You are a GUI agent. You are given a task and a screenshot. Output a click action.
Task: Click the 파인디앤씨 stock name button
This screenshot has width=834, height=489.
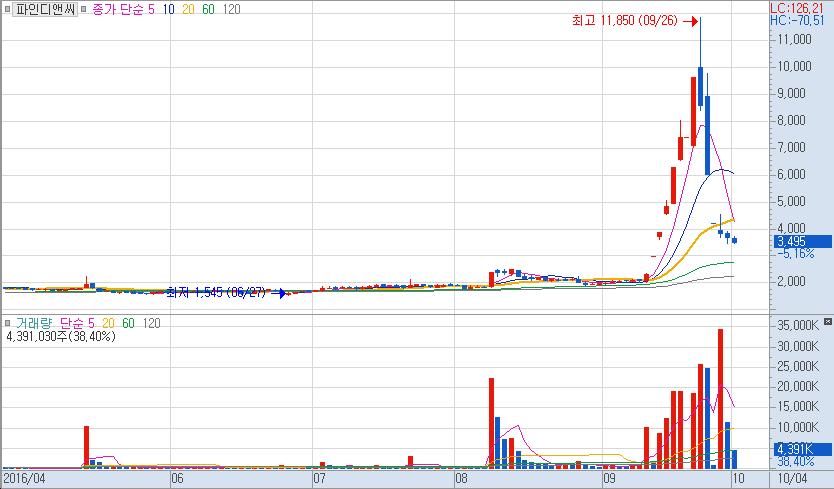click(43, 9)
